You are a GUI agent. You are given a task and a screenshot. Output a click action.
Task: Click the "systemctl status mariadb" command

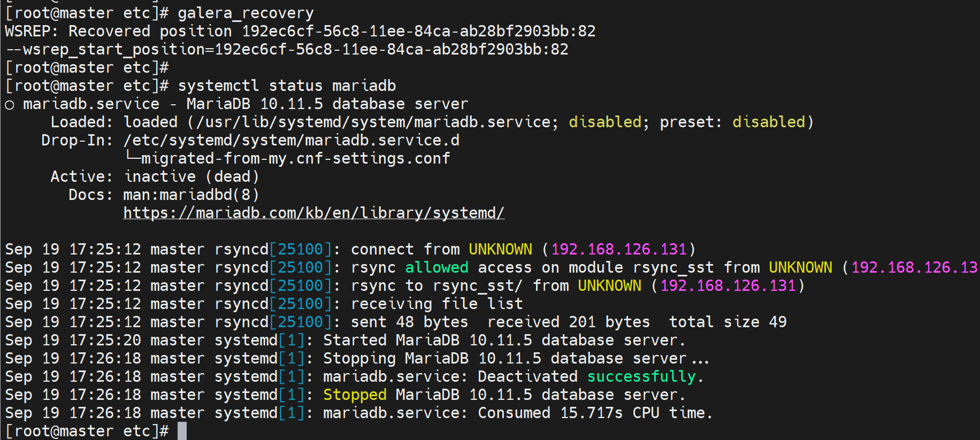287,86
